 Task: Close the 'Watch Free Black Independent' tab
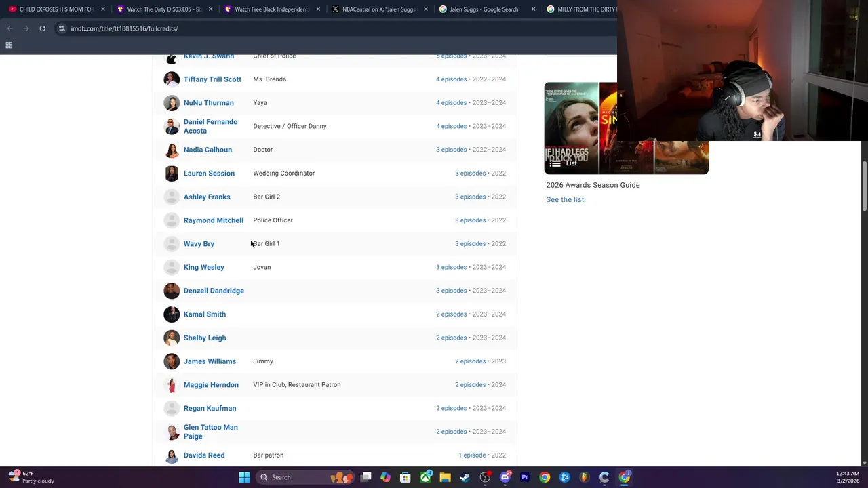tap(318, 9)
